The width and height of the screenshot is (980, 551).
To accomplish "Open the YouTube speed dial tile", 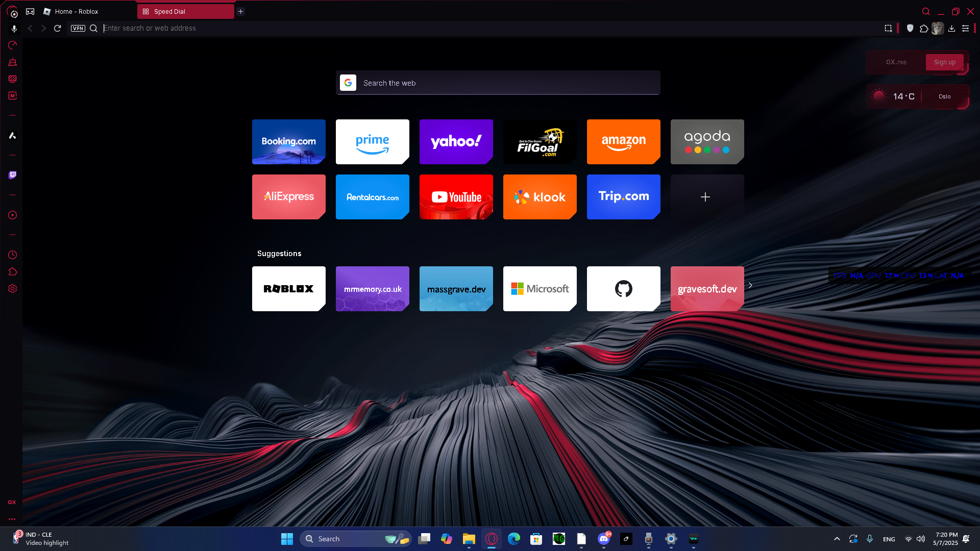I will 456,197.
